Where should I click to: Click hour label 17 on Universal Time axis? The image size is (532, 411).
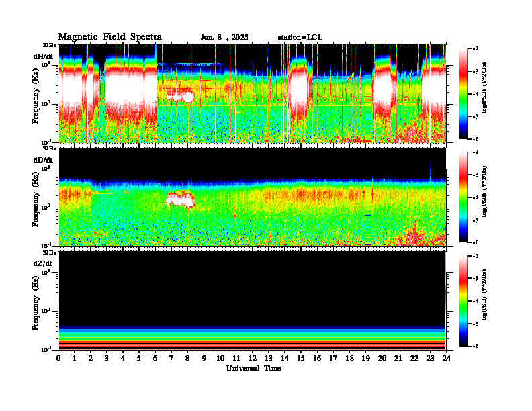coord(333,359)
